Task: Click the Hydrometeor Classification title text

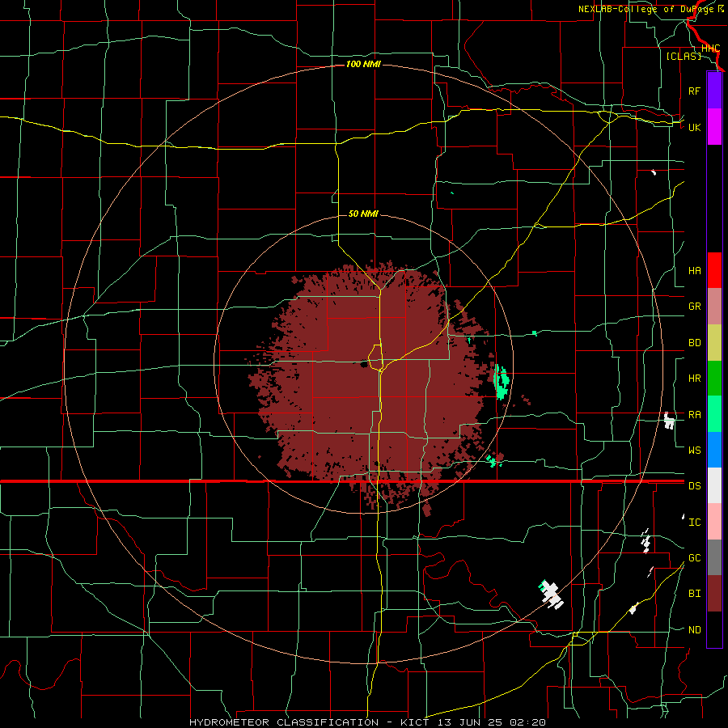Action: 284,722
